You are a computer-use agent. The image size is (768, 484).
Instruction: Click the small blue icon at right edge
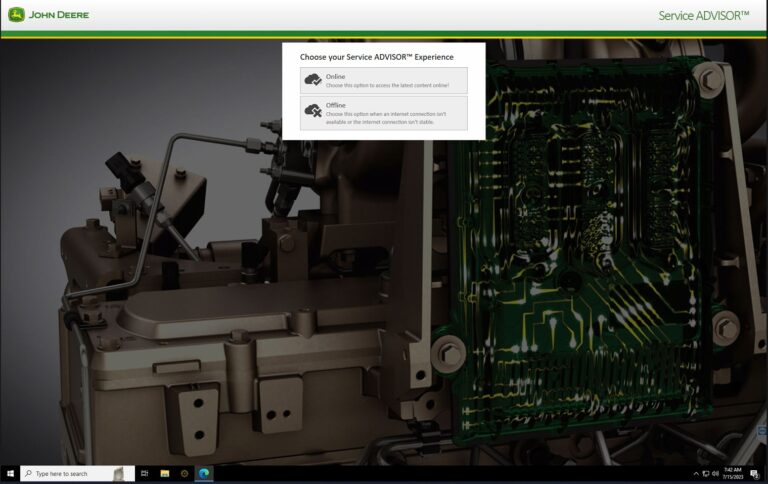pos(763,431)
